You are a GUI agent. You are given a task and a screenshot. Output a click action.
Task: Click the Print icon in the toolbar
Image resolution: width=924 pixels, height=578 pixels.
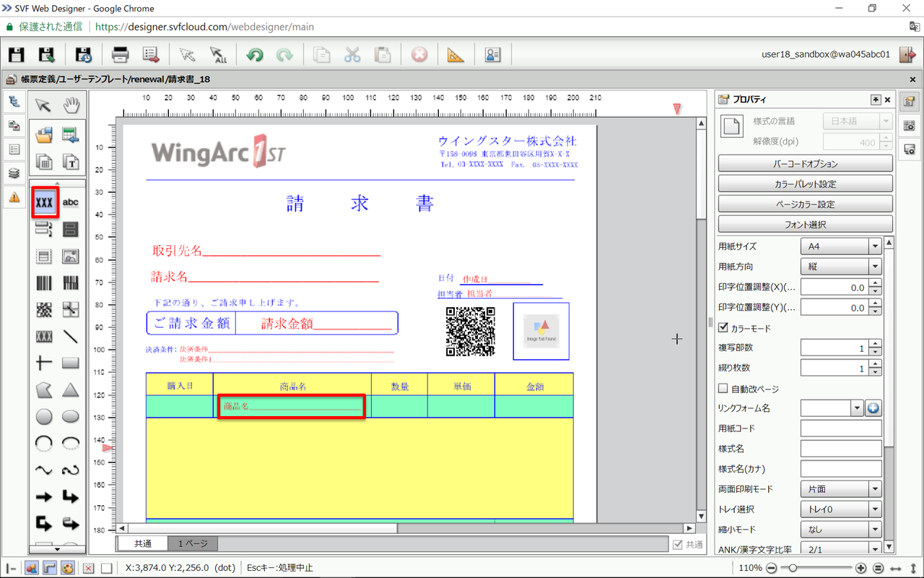tap(121, 55)
